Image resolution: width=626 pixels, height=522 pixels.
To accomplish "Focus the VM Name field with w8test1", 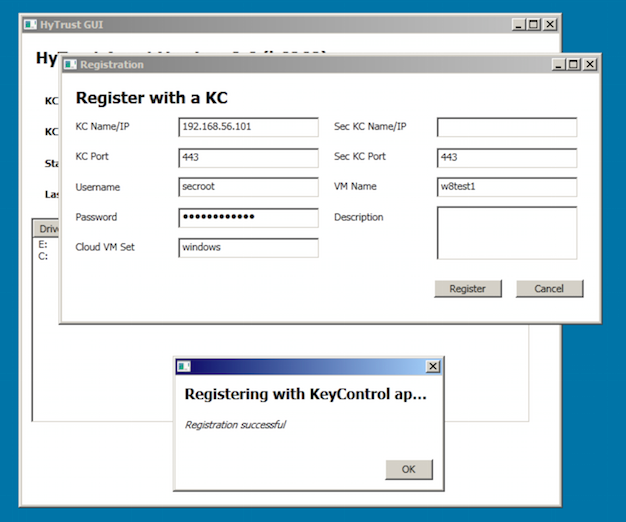I will (x=507, y=187).
